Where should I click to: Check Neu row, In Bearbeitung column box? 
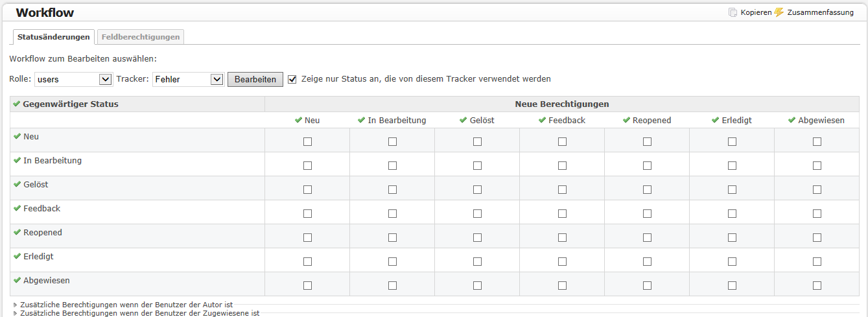[392, 141]
